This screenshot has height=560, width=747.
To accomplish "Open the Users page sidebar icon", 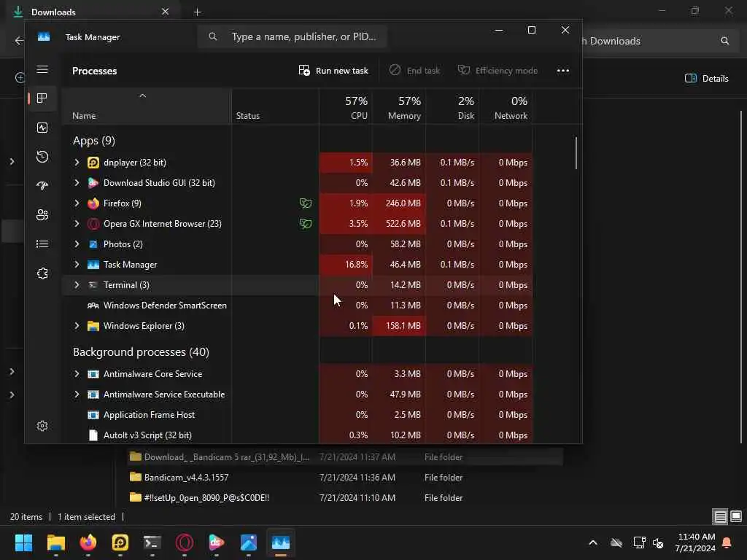I will click(42, 215).
